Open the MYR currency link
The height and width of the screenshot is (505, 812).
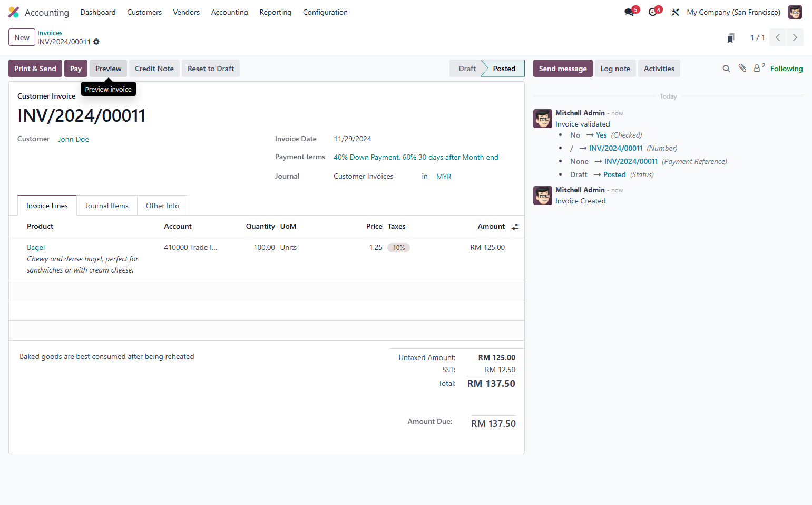click(x=444, y=177)
